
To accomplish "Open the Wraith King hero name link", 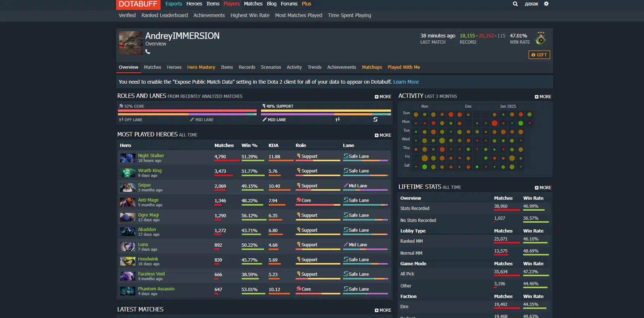I will tap(150, 170).
